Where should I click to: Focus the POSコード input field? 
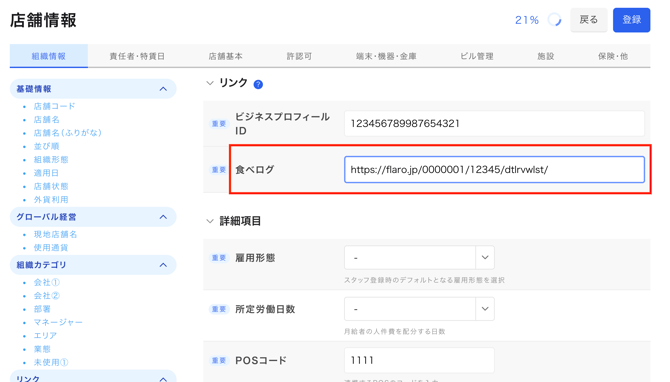point(419,360)
